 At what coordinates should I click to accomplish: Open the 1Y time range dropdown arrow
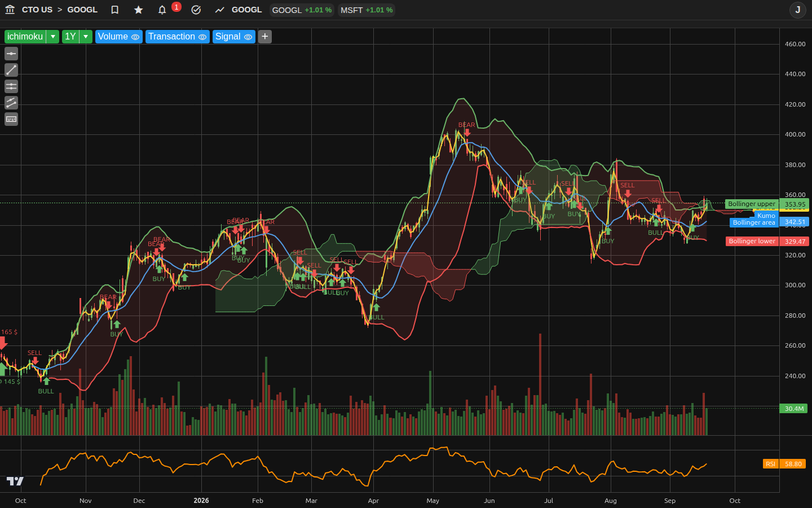[86, 37]
